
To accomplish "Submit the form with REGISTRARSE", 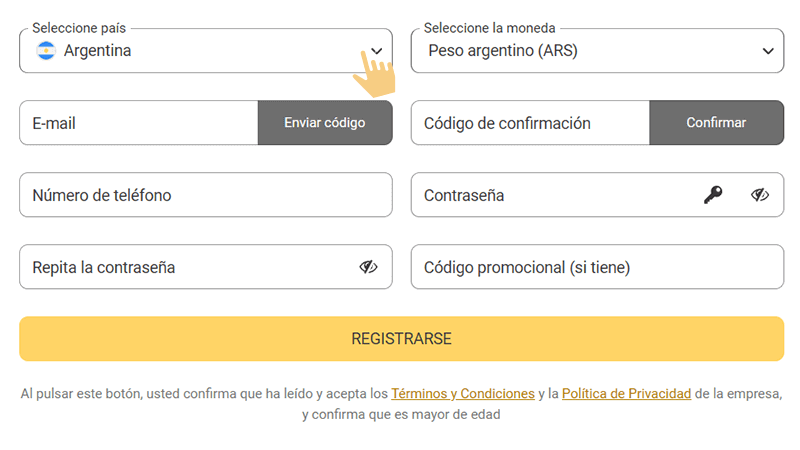I will click(x=401, y=339).
